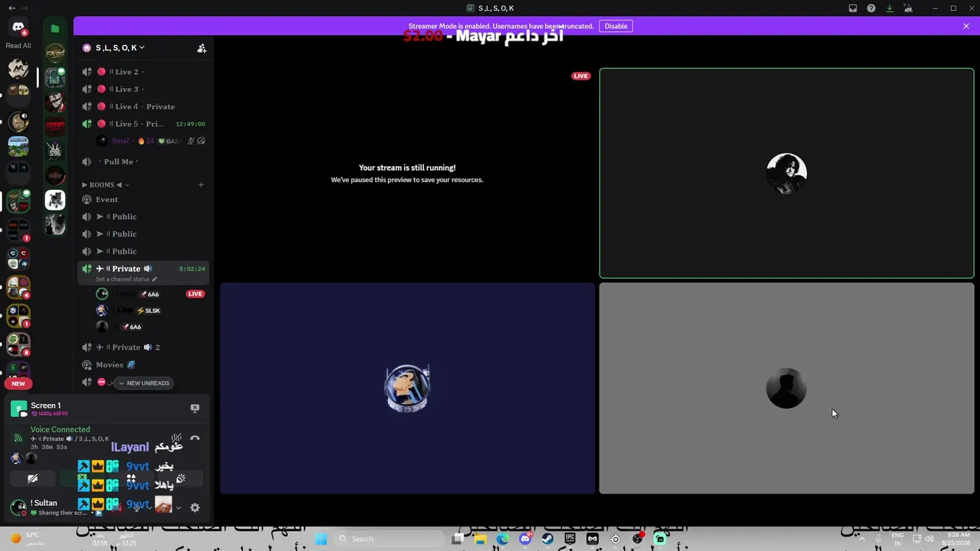Join the Live 5 voice channel

click(143, 124)
